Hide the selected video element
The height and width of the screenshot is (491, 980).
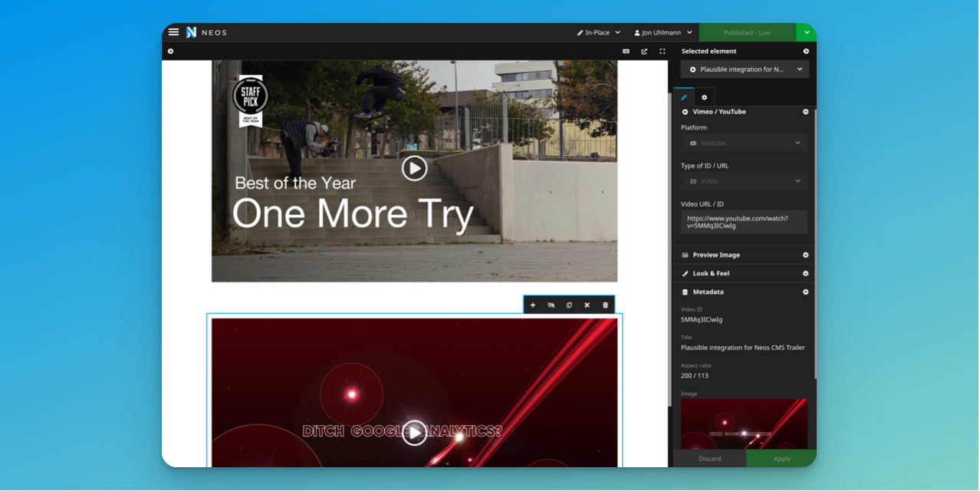[x=551, y=305]
